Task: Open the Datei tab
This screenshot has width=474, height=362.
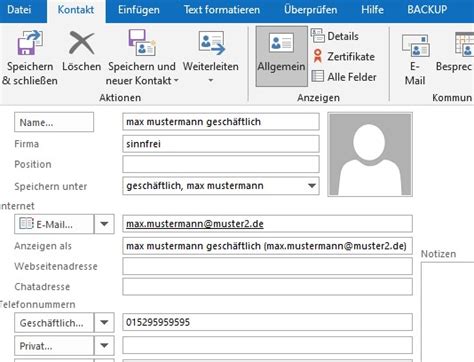Action: click(19, 10)
